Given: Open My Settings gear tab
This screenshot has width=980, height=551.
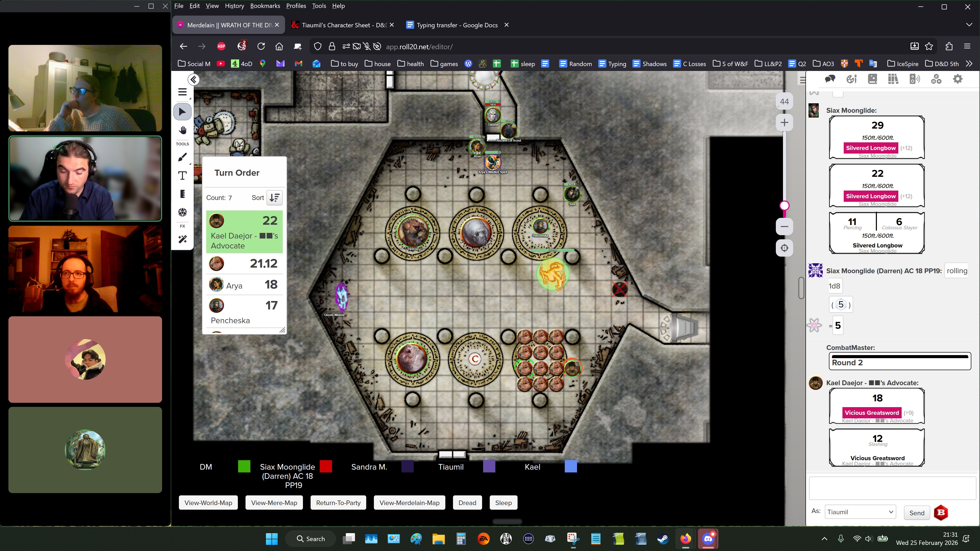Looking at the screenshot, I should (x=958, y=79).
